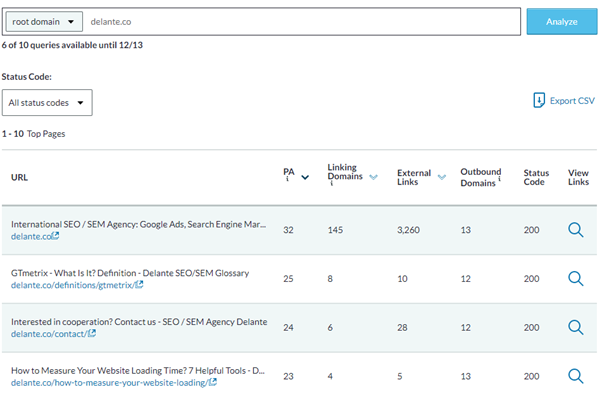Click the PA value 25
The height and width of the screenshot is (399, 602).
tap(288, 279)
